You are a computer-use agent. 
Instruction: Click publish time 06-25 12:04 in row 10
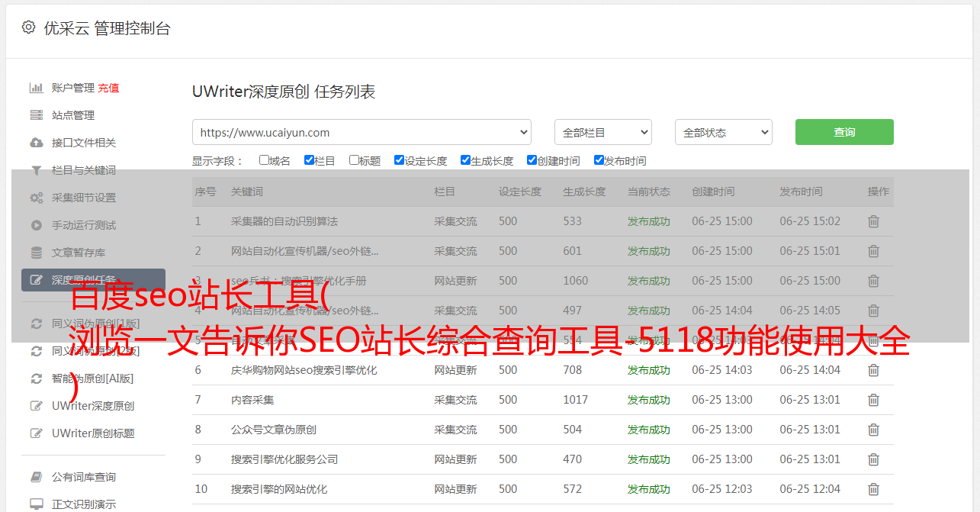(x=810, y=489)
